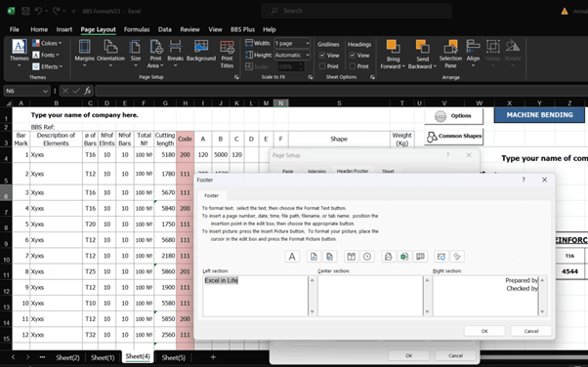Screen dimensions: 588x367
Task: Open the BBS Plus ribbon tab
Action: tap(242, 29)
